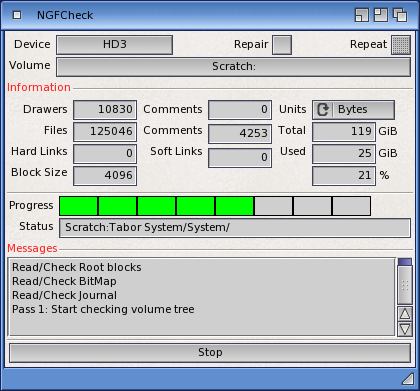Click the Status field showing Scratch:Tabor System/System/
The image size is (420, 391).
[x=235, y=228]
